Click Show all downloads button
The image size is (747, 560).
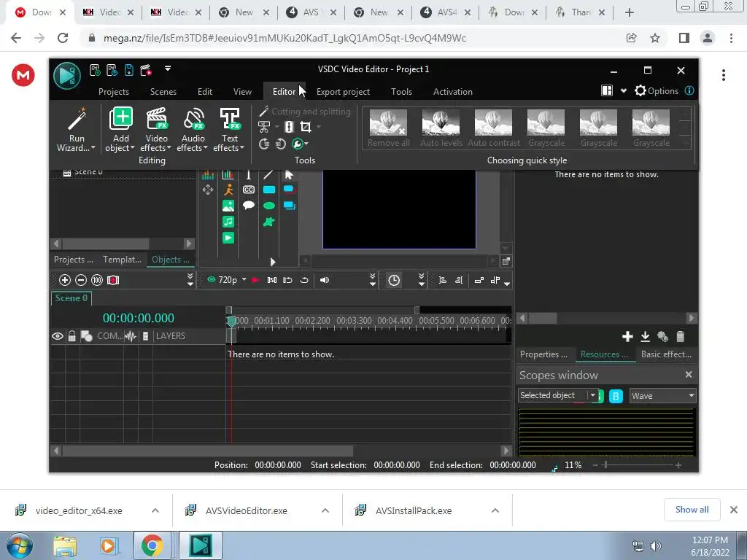(692, 510)
